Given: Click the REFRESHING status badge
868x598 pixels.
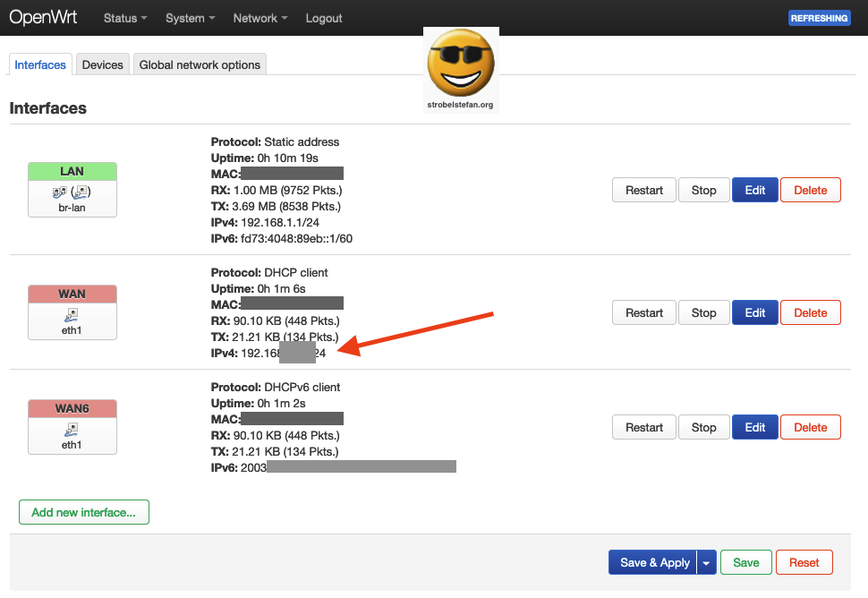Looking at the screenshot, I should (x=819, y=18).
